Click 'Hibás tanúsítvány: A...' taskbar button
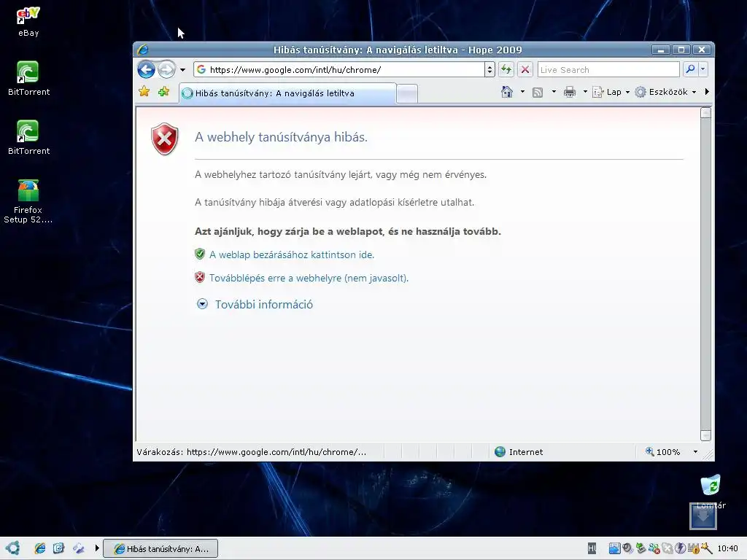 point(160,548)
